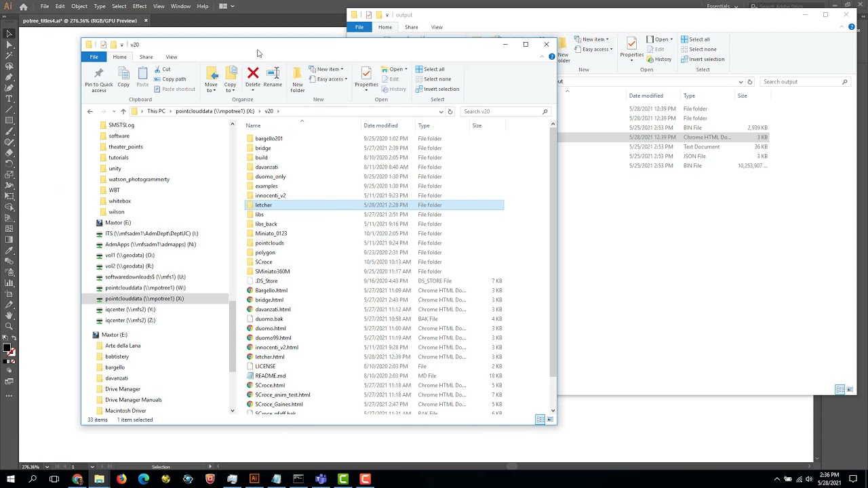Collapse the v20 ribbon with chevron
Image resolution: width=868 pixels, height=488 pixels.
[542, 57]
